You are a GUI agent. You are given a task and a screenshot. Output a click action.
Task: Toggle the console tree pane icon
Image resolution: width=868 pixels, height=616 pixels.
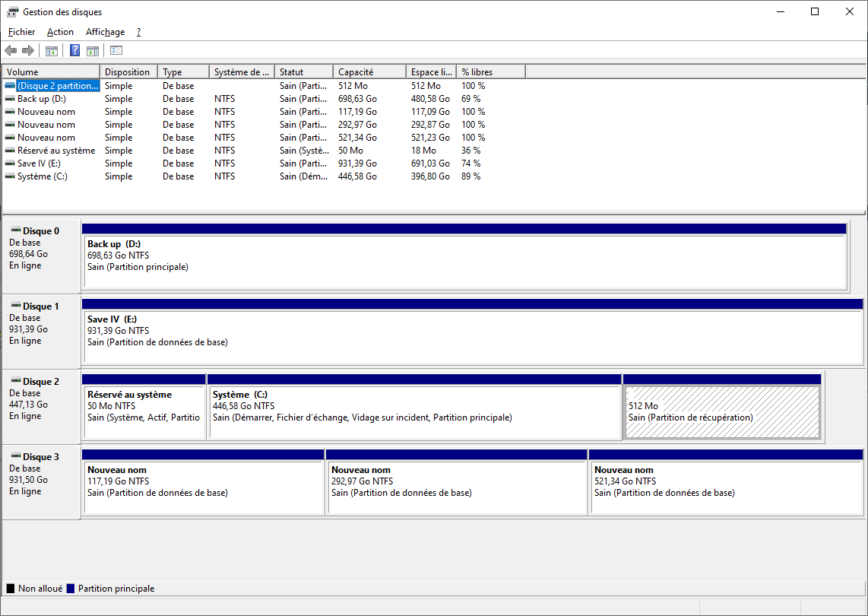click(x=52, y=51)
